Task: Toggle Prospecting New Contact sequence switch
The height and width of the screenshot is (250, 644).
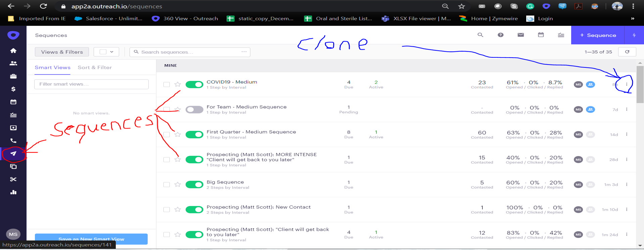Action: (194, 210)
